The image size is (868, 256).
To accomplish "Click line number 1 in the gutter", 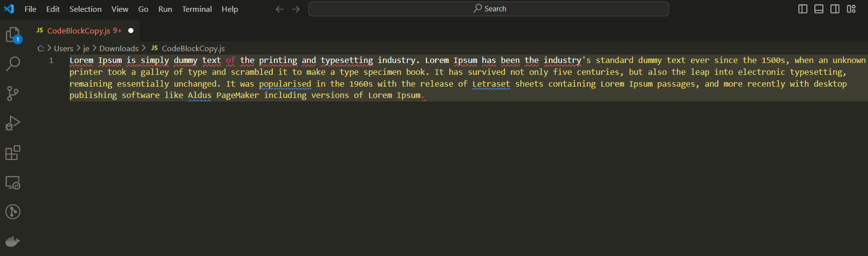I will tap(51, 61).
